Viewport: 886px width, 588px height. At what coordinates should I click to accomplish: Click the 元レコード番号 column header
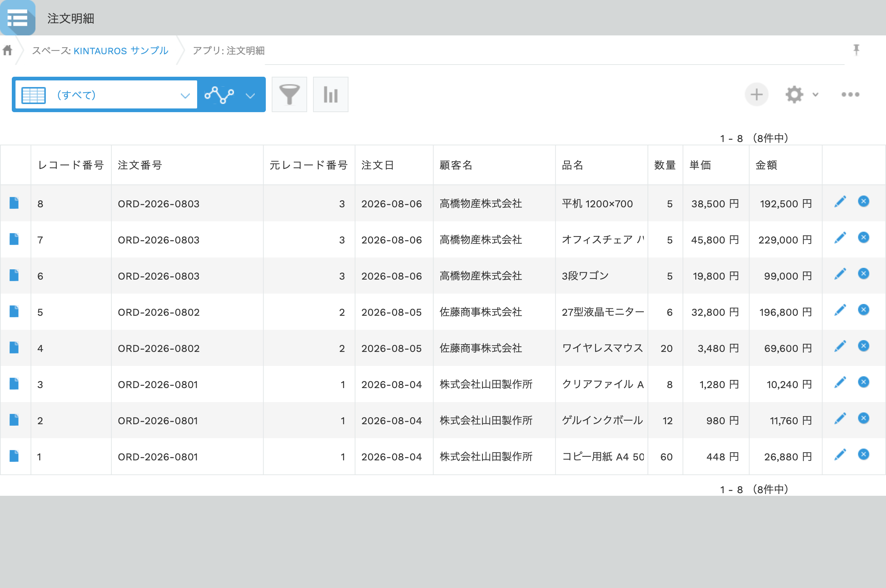[x=309, y=165]
